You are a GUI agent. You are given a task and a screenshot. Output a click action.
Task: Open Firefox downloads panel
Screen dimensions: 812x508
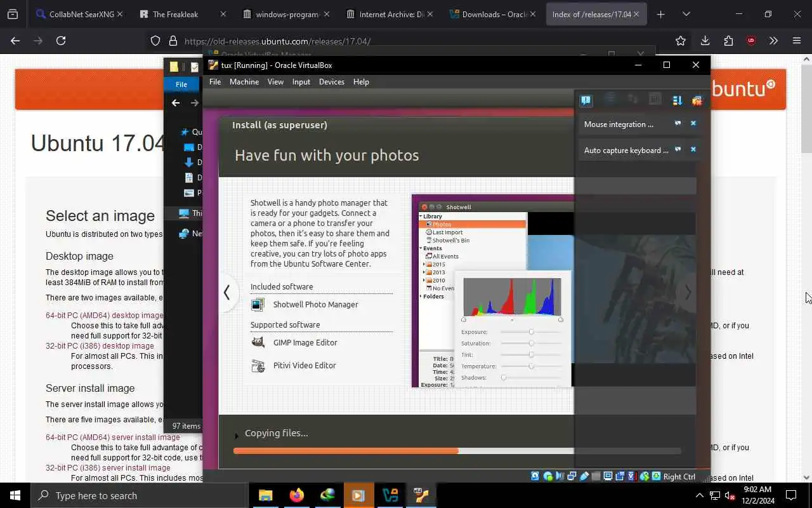(x=705, y=41)
